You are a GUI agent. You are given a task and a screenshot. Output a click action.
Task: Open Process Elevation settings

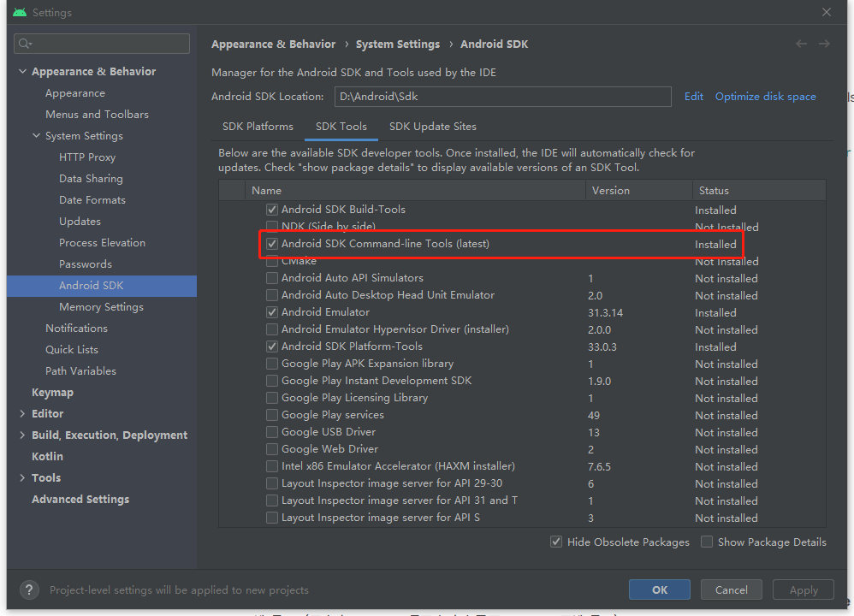(102, 243)
